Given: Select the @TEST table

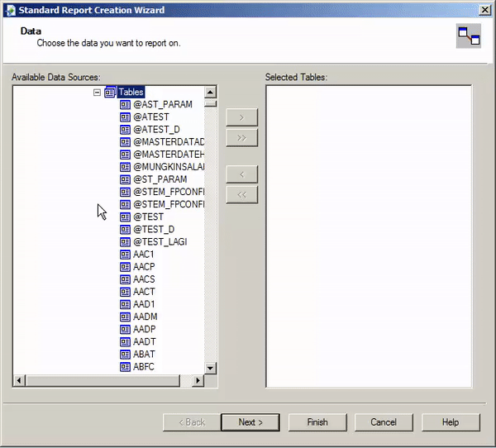Looking at the screenshot, I should (148, 217).
